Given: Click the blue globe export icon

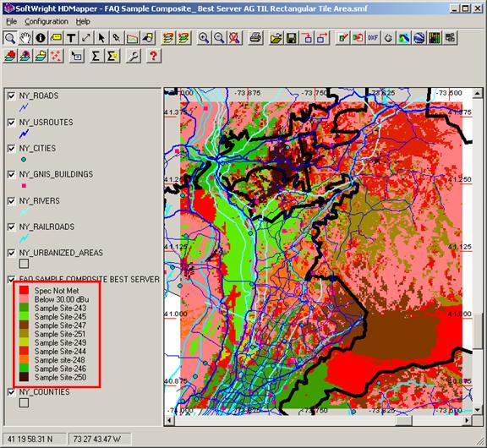Looking at the screenshot, I should point(419,38).
